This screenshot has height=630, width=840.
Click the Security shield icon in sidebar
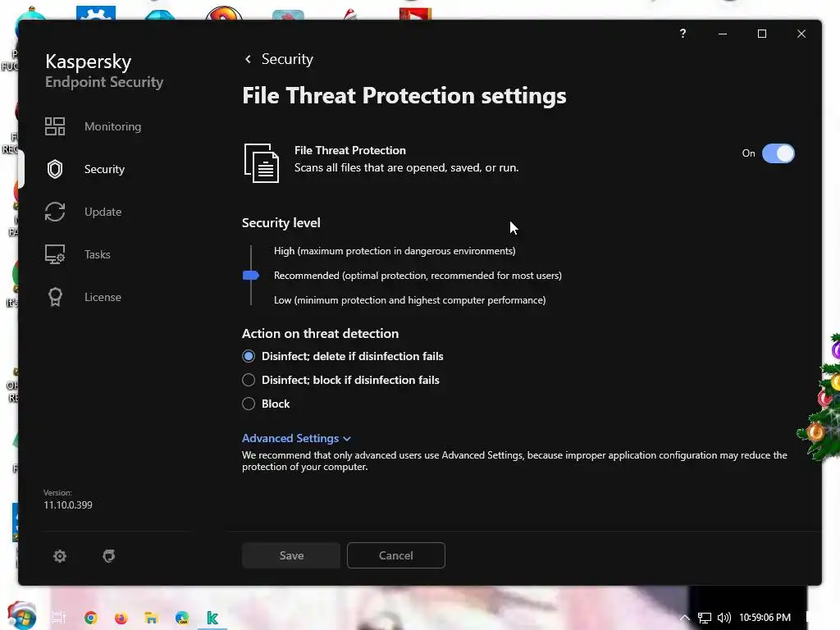[x=55, y=169]
